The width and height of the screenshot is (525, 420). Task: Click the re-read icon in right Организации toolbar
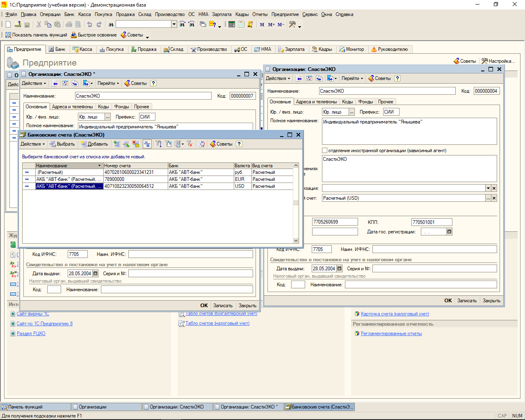[309, 78]
